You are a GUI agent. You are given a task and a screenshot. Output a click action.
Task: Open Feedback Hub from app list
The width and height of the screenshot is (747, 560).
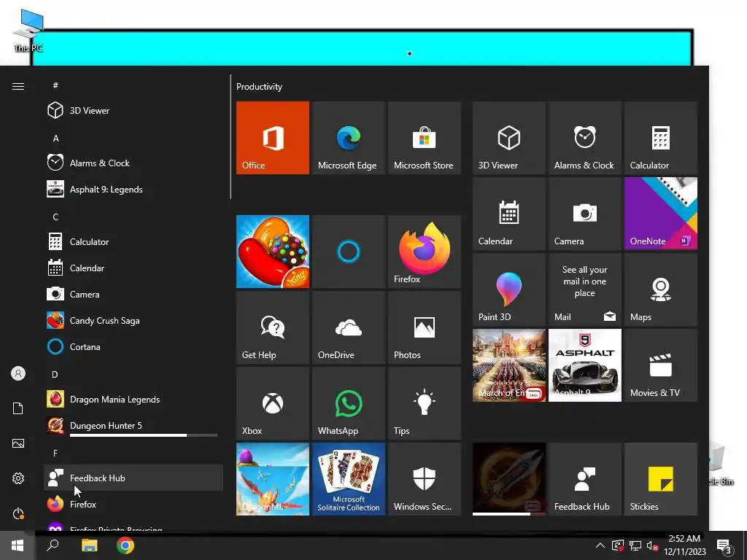pyautogui.click(x=133, y=478)
